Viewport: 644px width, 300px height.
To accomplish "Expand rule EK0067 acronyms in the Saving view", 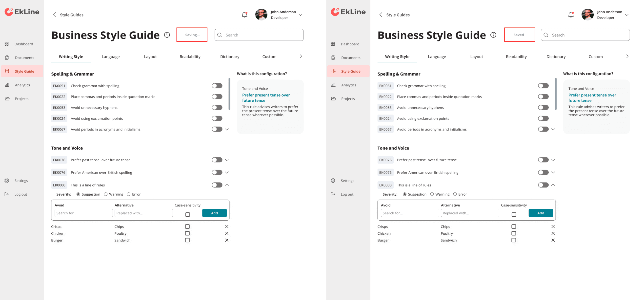I will pyautogui.click(x=227, y=129).
